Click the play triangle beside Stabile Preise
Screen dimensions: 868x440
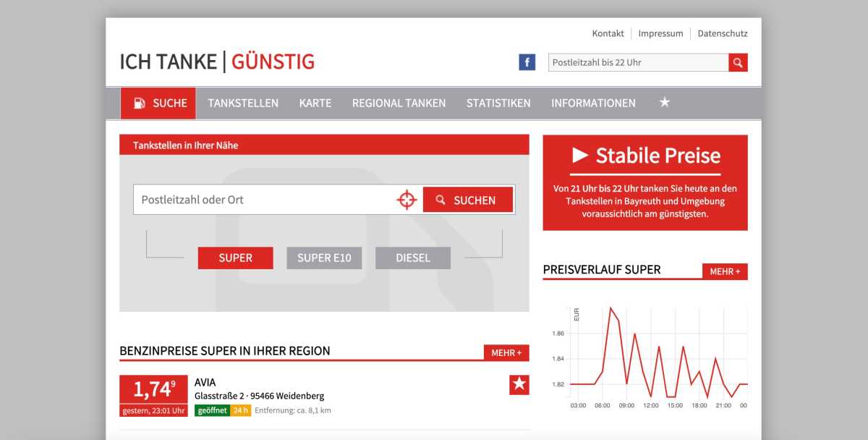click(579, 156)
